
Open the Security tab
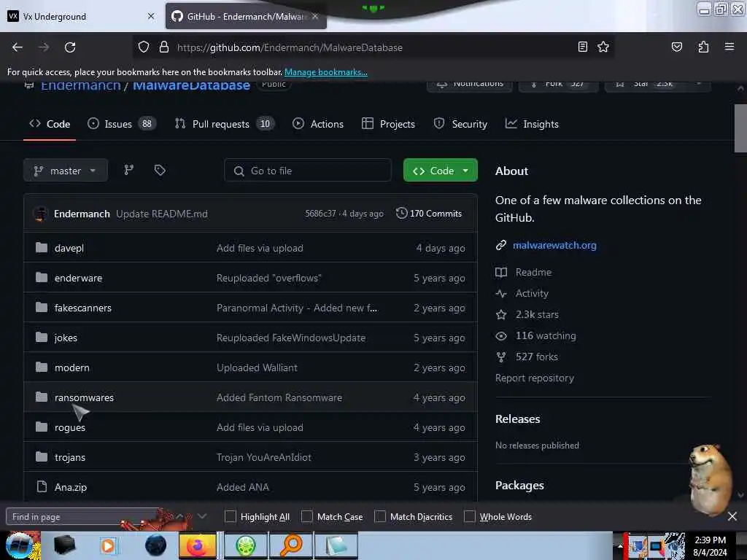tap(461, 124)
